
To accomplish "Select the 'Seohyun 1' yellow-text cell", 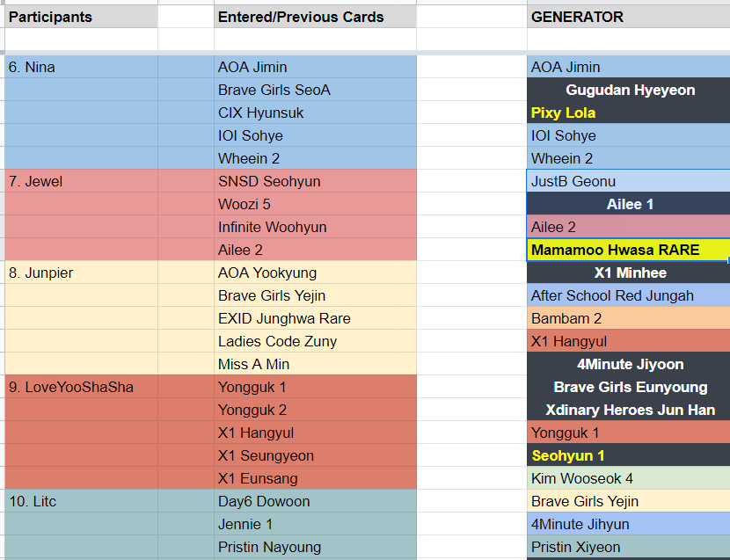I will [629, 455].
